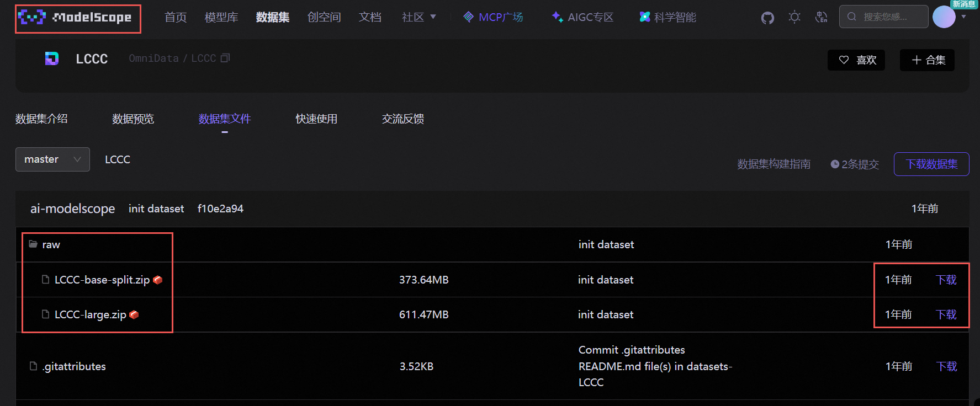Screen dimensions: 980x406
Task: Click the Commit .gitattributes README.md message
Action: pyautogui.click(x=655, y=366)
